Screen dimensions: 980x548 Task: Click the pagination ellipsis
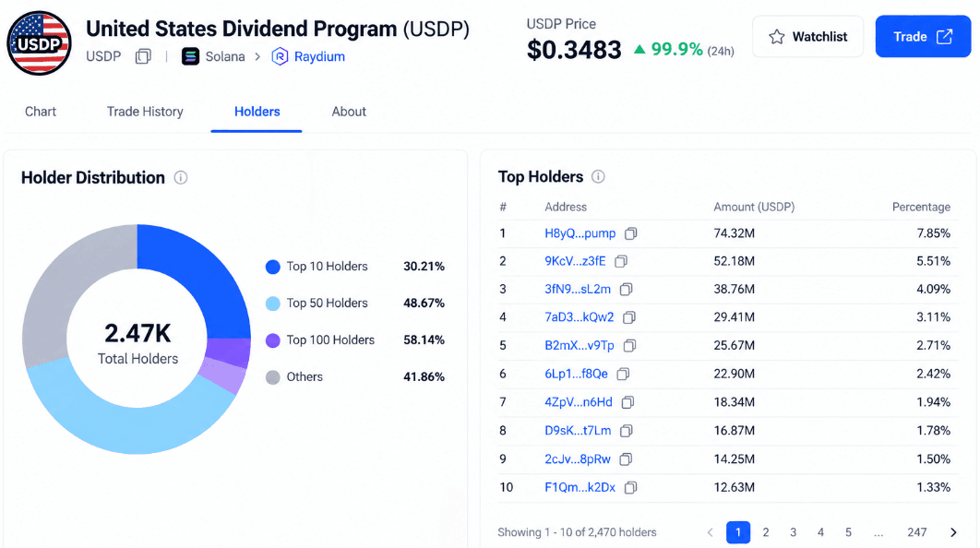(x=878, y=534)
